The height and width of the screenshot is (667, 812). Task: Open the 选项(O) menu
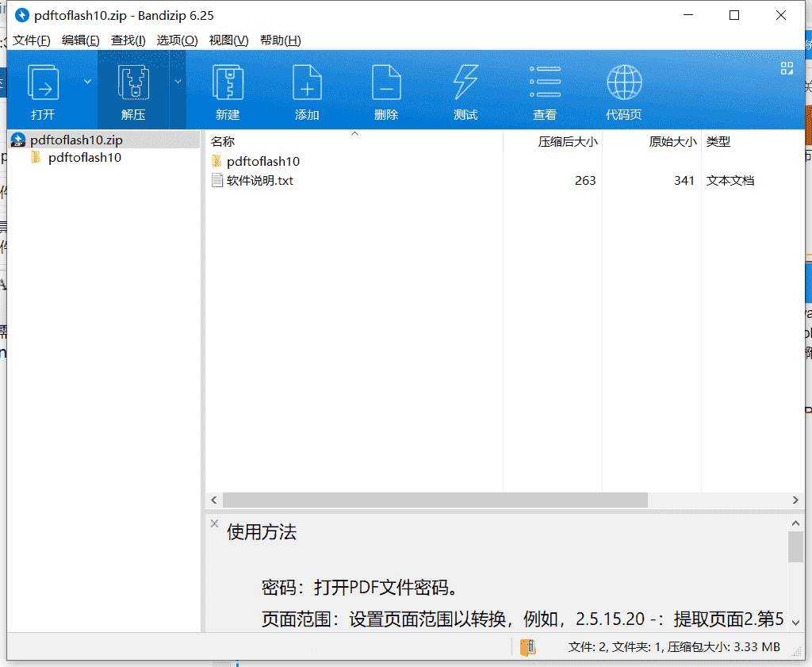tap(177, 40)
